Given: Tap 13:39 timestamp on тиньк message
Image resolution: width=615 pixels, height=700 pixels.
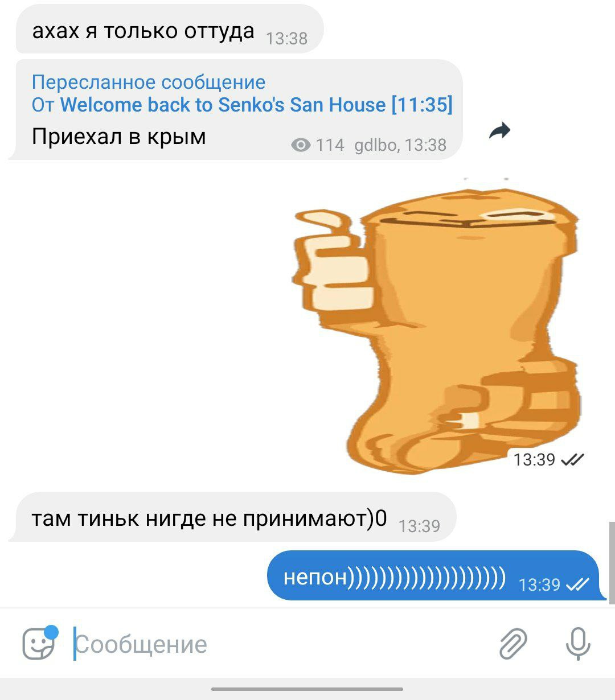Looking at the screenshot, I should [420, 526].
